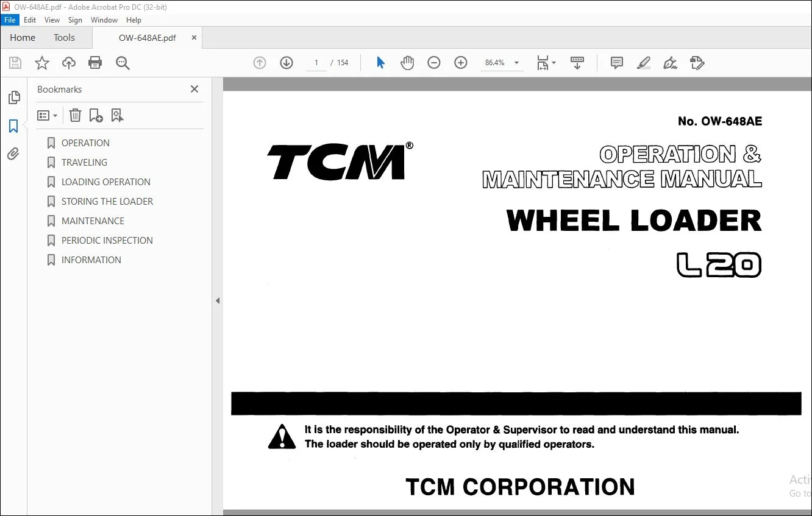Screen dimensions: 812x516
Task: Jump to the TRAVELING bookmark
Action: coord(84,163)
